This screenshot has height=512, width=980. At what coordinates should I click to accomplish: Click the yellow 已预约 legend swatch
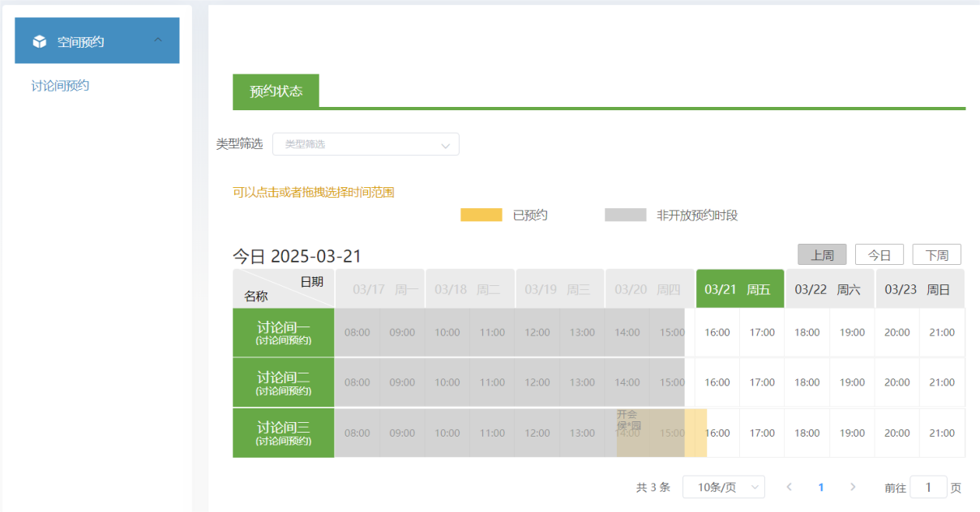point(481,215)
